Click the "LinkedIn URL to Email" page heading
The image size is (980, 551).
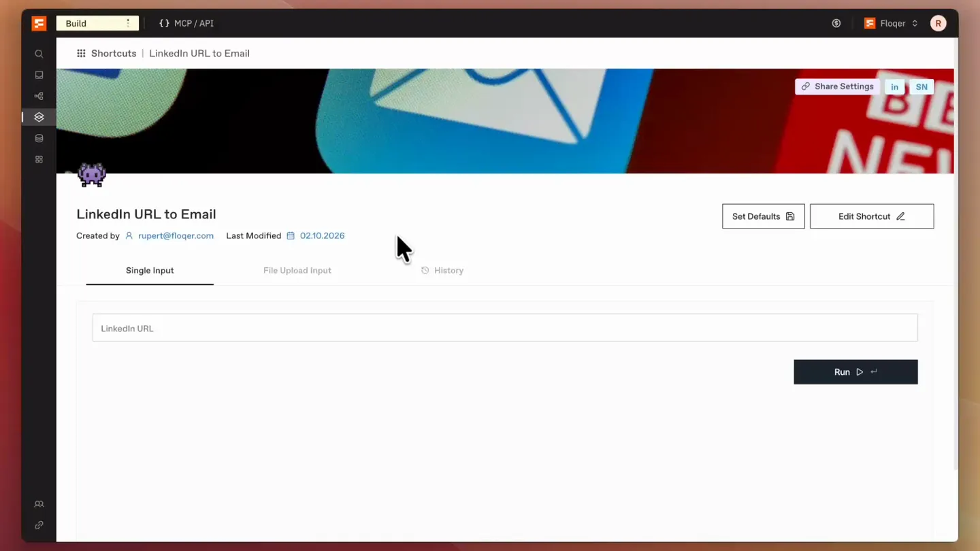click(146, 214)
